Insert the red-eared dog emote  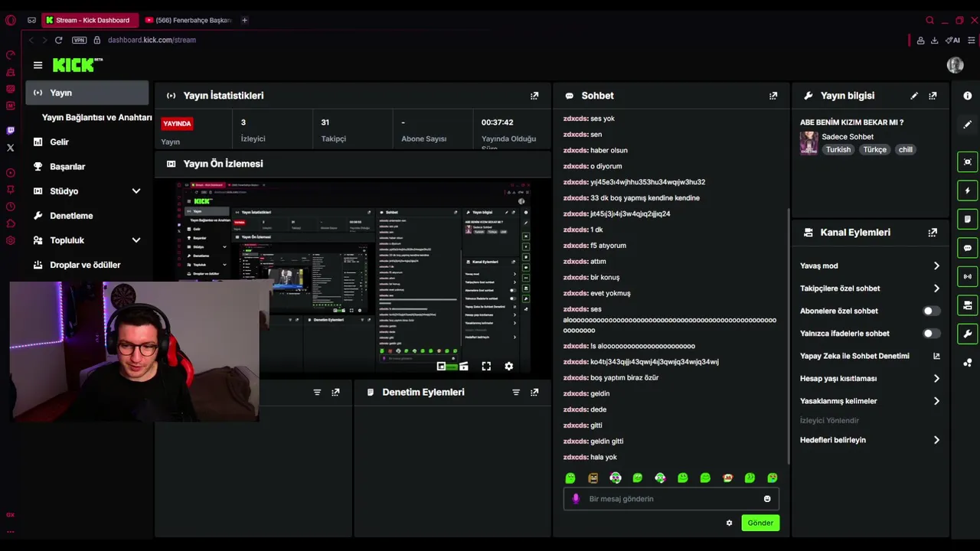[727, 478]
